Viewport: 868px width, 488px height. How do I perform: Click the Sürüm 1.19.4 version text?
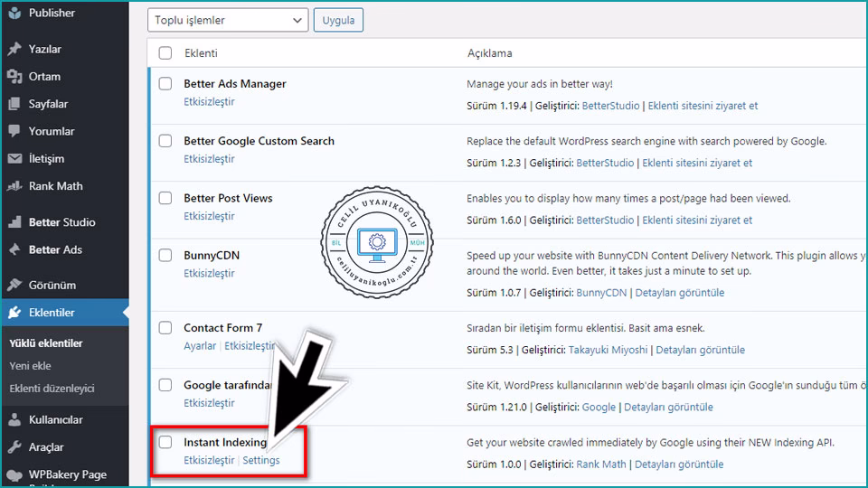496,106
